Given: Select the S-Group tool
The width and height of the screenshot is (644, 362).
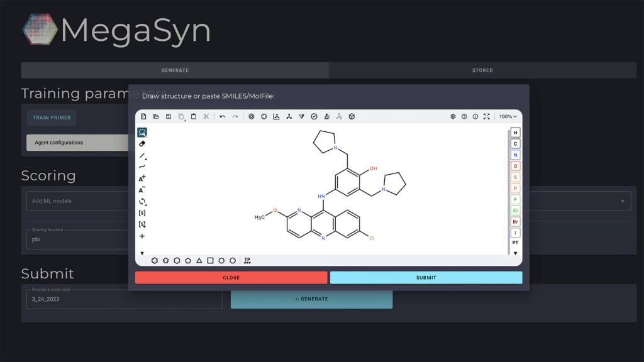Looking at the screenshot, I should pos(142,213).
